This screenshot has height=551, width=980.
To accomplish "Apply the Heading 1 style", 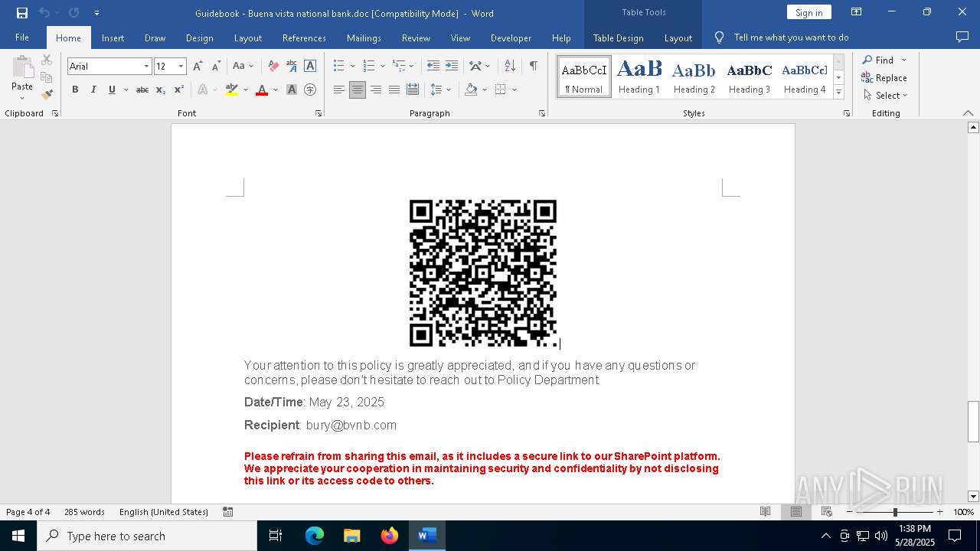I will [639, 77].
